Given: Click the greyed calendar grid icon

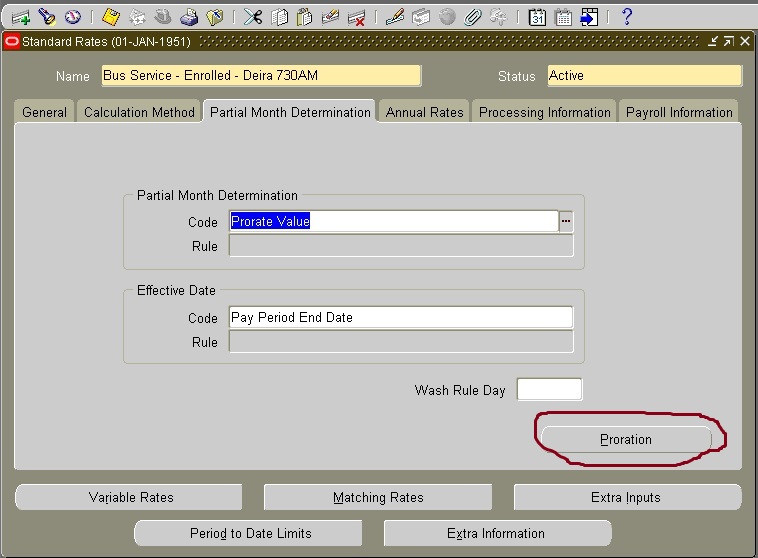Looking at the screenshot, I should pyautogui.click(x=563, y=17).
